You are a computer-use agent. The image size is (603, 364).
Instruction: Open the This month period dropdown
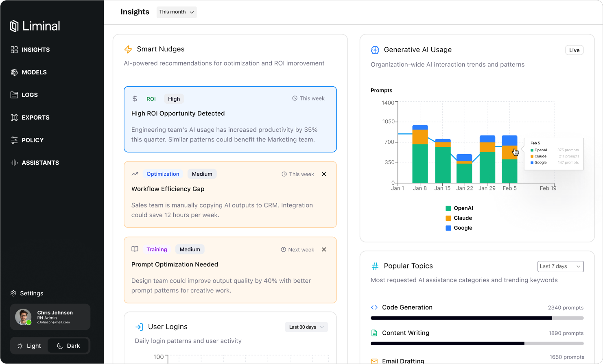[x=176, y=12]
